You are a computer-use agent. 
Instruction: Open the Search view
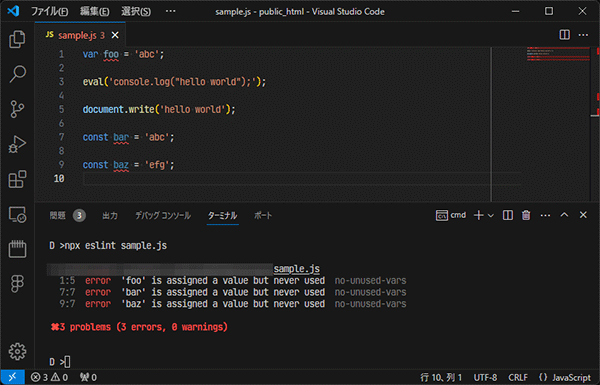tap(17, 74)
